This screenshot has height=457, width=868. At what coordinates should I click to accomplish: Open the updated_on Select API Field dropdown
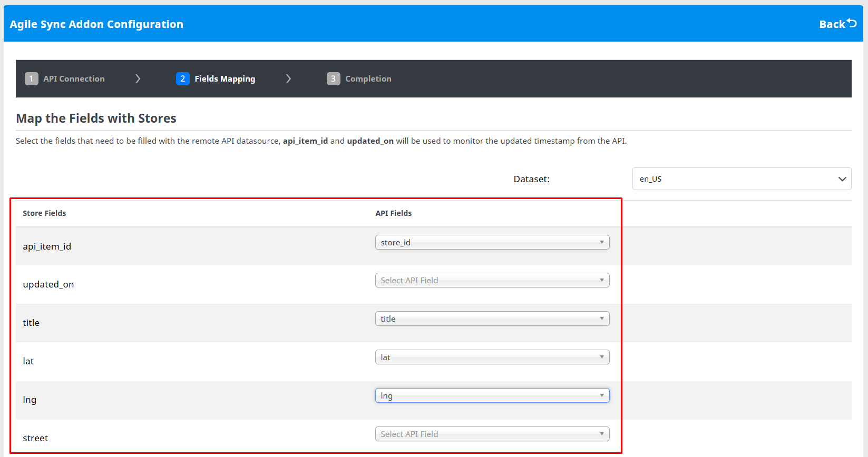[492, 280]
